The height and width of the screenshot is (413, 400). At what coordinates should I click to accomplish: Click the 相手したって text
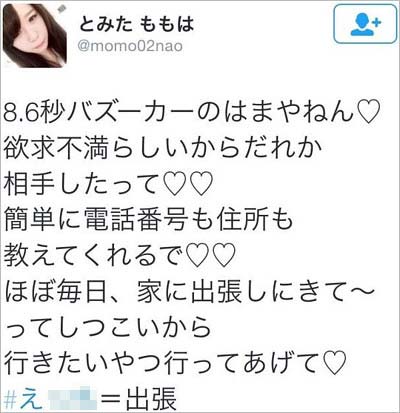80,184
